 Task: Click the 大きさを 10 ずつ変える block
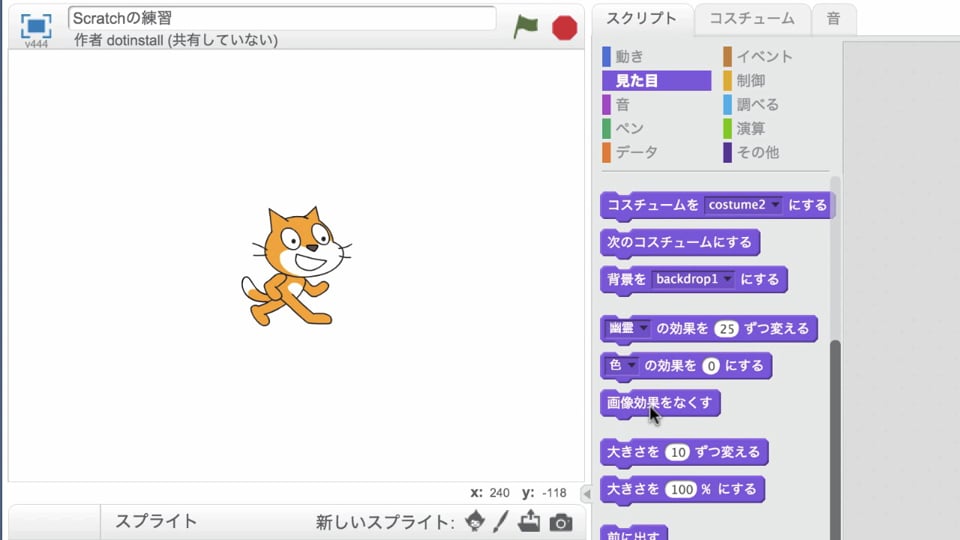pyautogui.click(x=684, y=452)
